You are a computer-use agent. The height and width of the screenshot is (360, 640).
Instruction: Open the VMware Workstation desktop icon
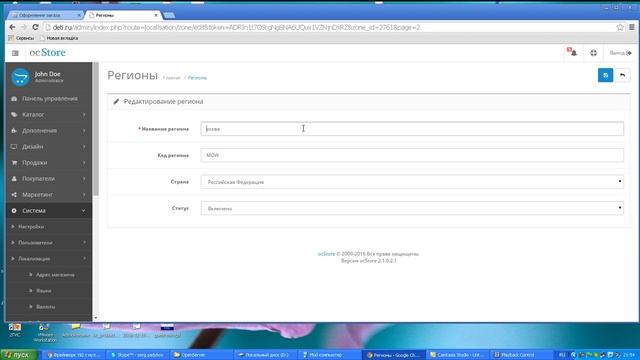[x=44, y=332]
